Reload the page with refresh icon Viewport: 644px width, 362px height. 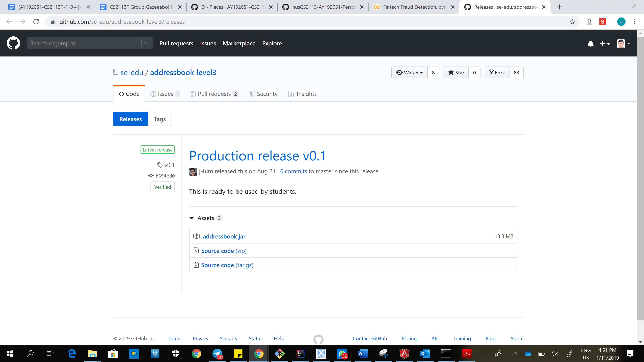pyautogui.click(x=36, y=22)
